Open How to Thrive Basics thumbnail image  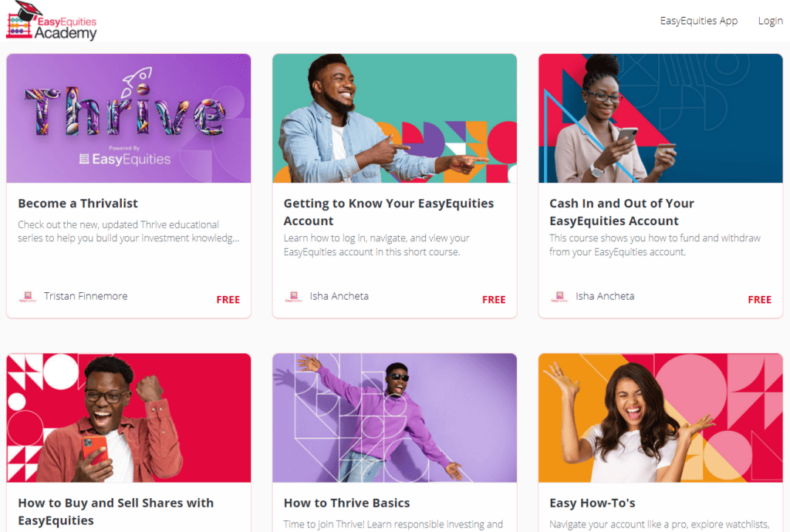394,418
